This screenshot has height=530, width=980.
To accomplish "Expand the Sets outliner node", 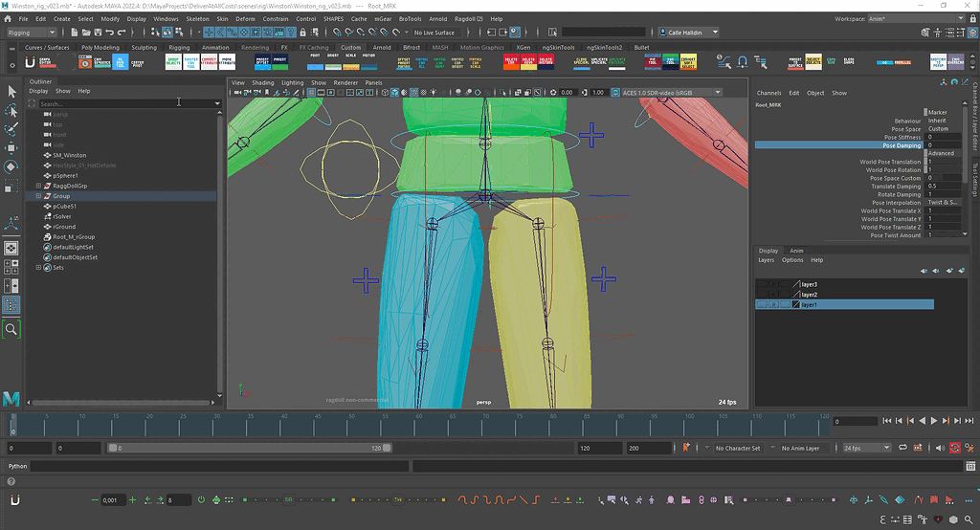I will tap(38, 268).
